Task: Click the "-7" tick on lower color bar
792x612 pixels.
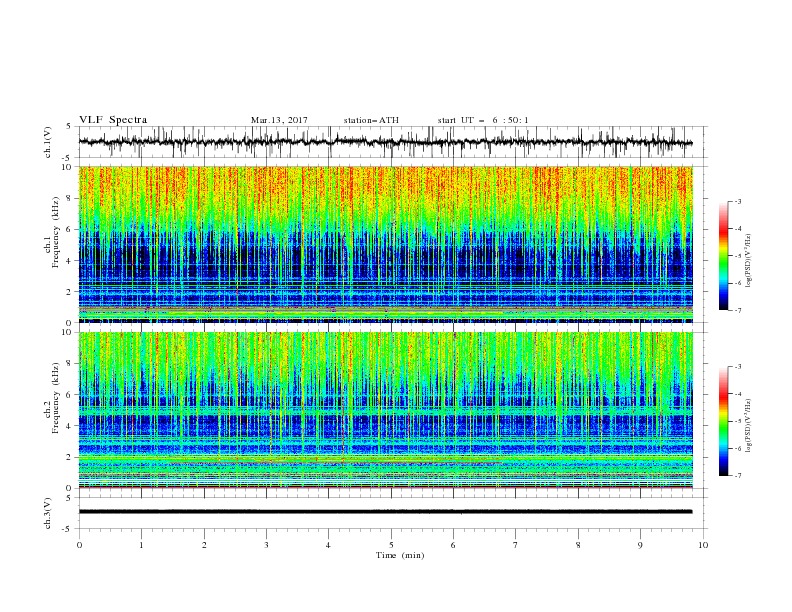Action: 738,475
